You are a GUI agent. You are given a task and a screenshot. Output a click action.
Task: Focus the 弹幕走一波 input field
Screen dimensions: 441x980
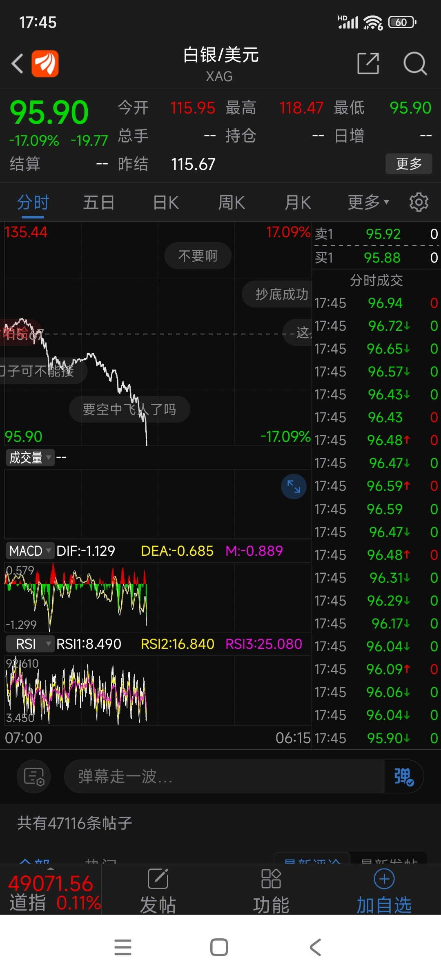tap(224, 776)
